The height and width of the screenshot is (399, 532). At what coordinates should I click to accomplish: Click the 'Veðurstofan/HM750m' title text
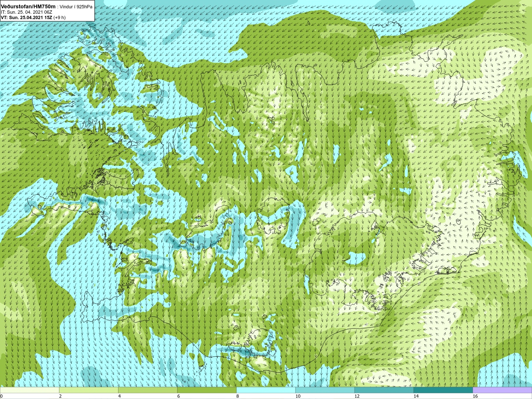tap(28, 7)
